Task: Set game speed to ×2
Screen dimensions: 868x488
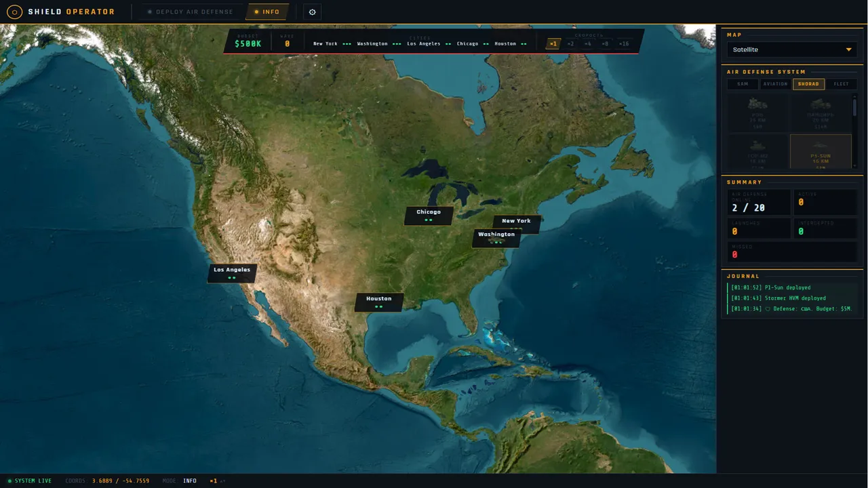Action: click(570, 44)
